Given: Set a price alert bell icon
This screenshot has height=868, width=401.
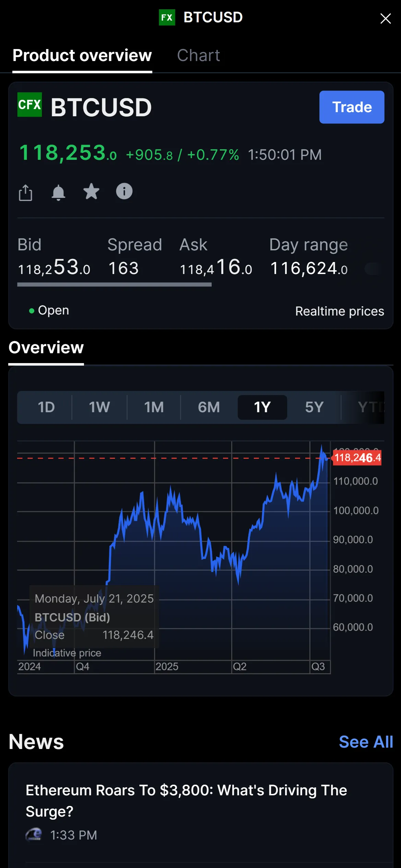Looking at the screenshot, I should pos(58,192).
